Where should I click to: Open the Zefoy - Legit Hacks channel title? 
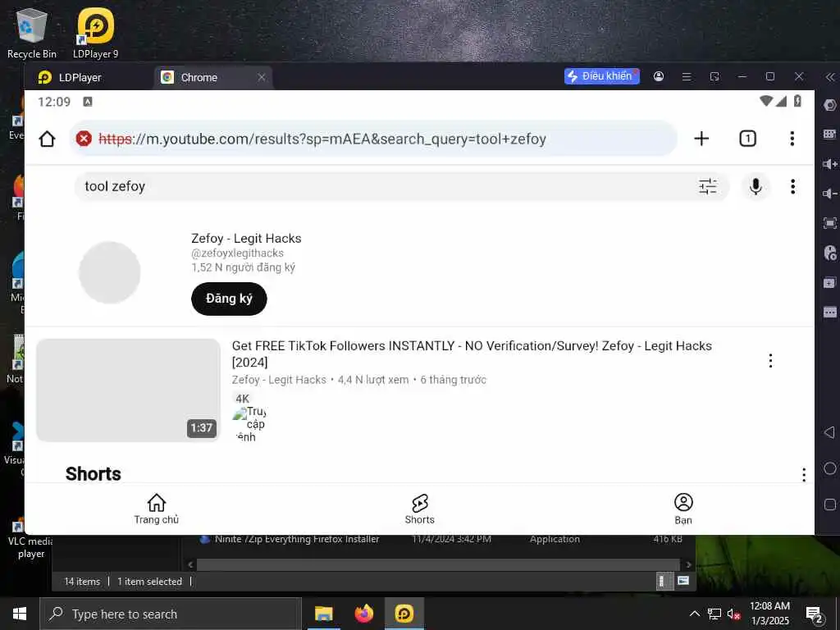(246, 239)
